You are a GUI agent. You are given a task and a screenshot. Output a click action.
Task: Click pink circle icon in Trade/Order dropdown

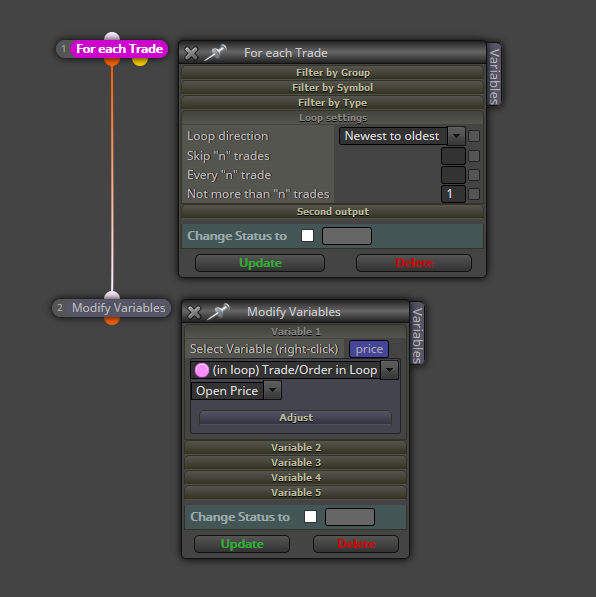coord(202,370)
